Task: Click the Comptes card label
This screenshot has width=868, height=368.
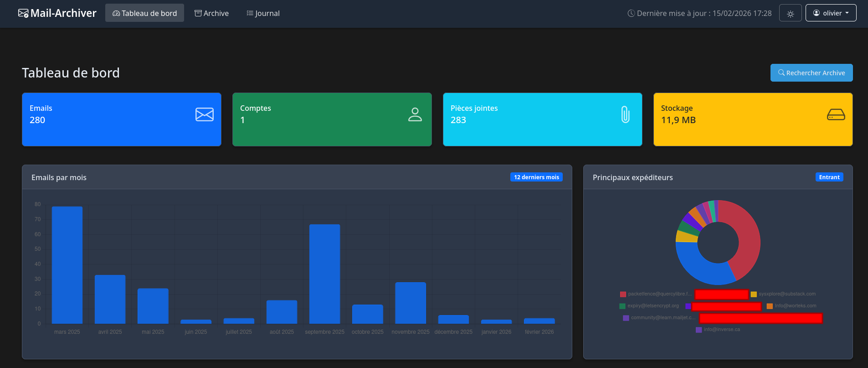Action: pyautogui.click(x=256, y=108)
